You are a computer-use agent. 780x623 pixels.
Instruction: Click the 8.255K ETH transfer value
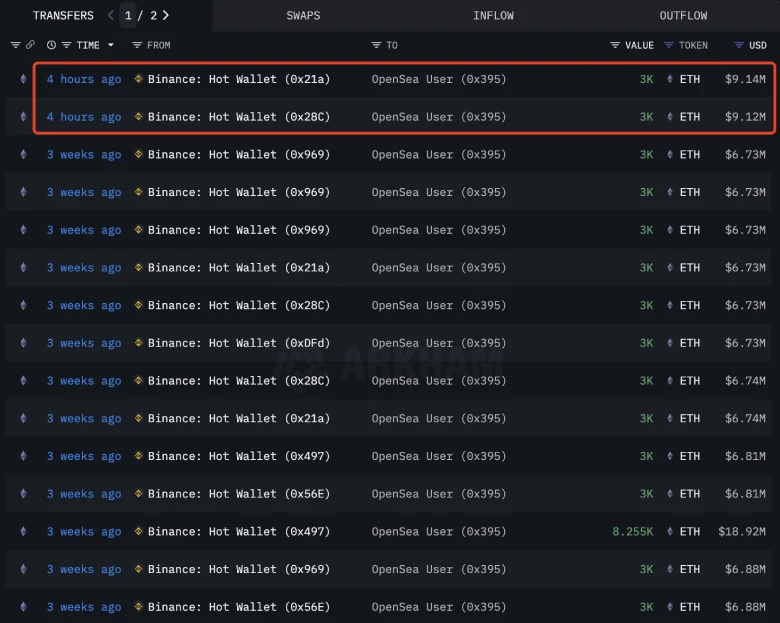point(632,532)
